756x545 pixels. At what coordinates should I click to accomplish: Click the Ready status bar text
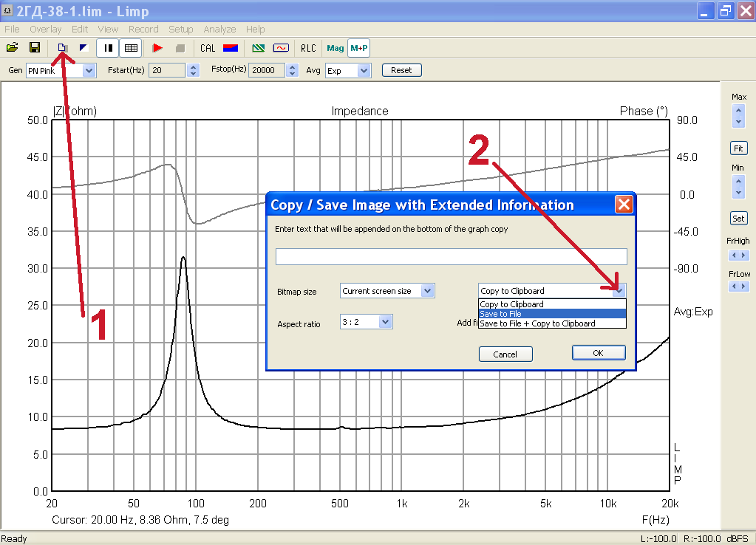(14, 539)
